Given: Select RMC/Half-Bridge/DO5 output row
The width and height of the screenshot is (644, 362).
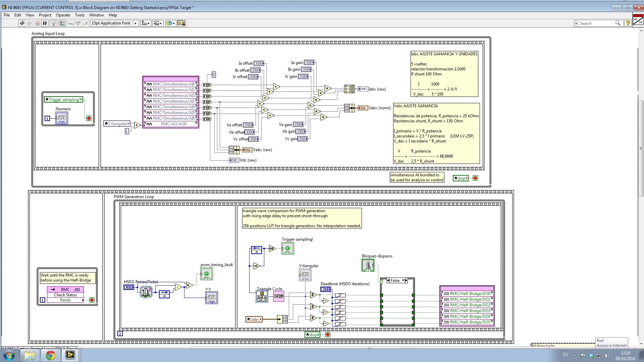Looking at the screenshot, I should (x=467, y=322).
